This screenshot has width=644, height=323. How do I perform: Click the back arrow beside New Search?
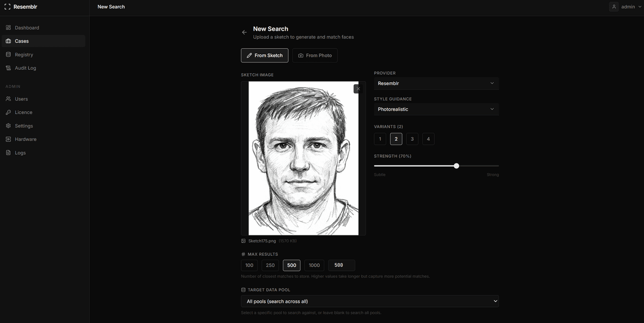244,32
